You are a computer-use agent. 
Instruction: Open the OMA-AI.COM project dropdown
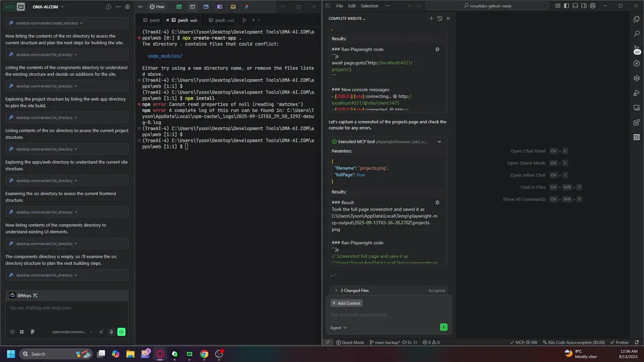click(48, 7)
